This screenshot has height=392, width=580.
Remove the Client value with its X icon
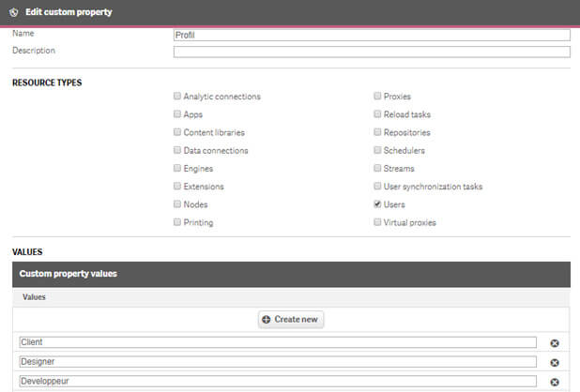(554, 343)
